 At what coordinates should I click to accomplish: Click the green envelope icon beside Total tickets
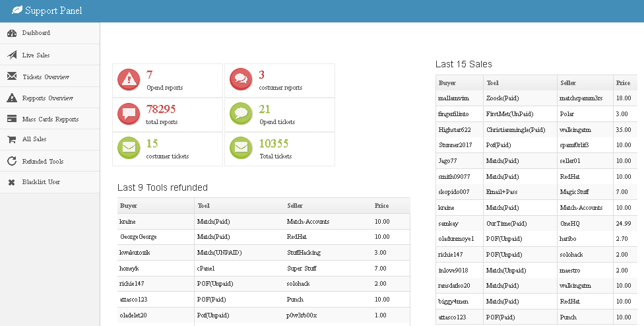pos(241,148)
